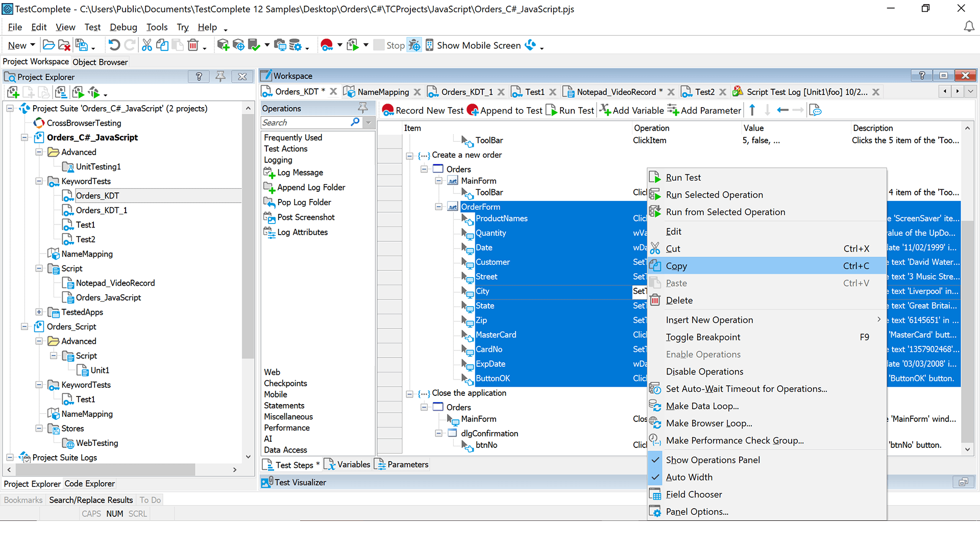Viewport: 980px width, 551px height.
Task: Select Delete in the context menu
Action: click(x=679, y=300)
